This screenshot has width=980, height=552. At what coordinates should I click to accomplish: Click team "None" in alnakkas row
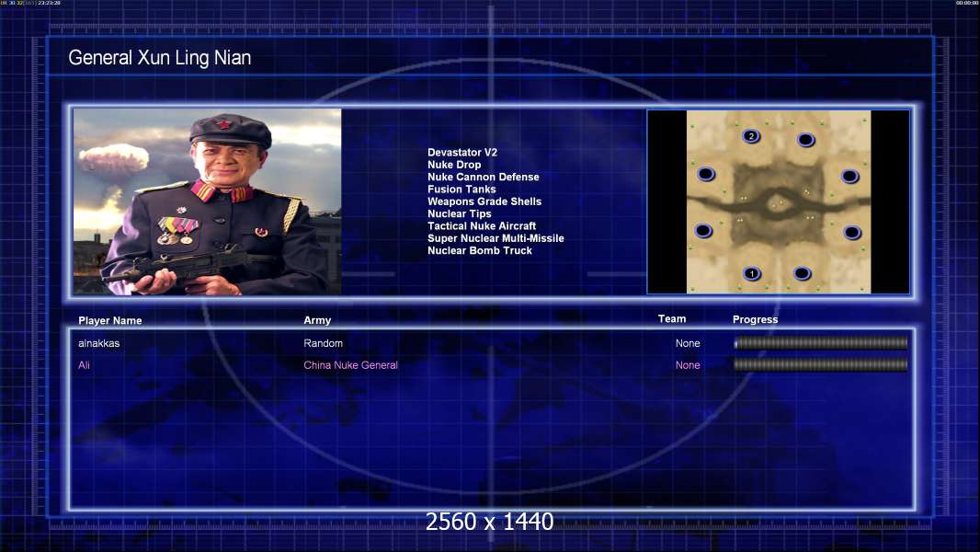click(688, 343)
